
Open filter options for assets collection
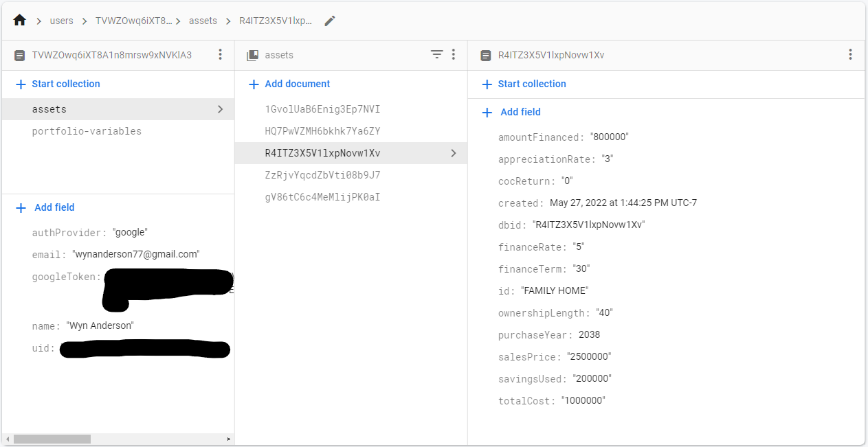click(436, 55)
